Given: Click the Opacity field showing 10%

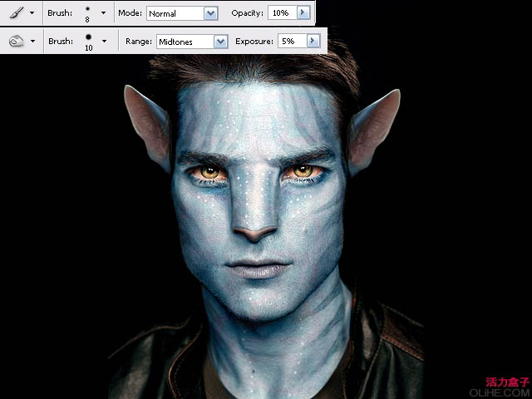Looking at the screenshot, I should 281,13.
